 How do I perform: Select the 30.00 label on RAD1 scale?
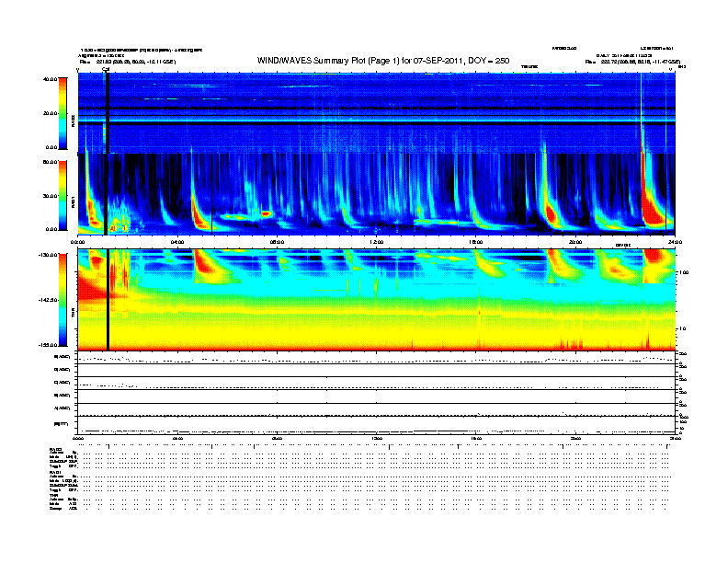[x=50, y=196]
